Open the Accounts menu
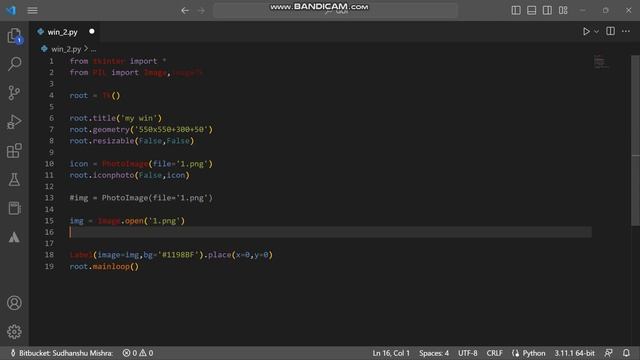The image size is (640, 360). 14,303
